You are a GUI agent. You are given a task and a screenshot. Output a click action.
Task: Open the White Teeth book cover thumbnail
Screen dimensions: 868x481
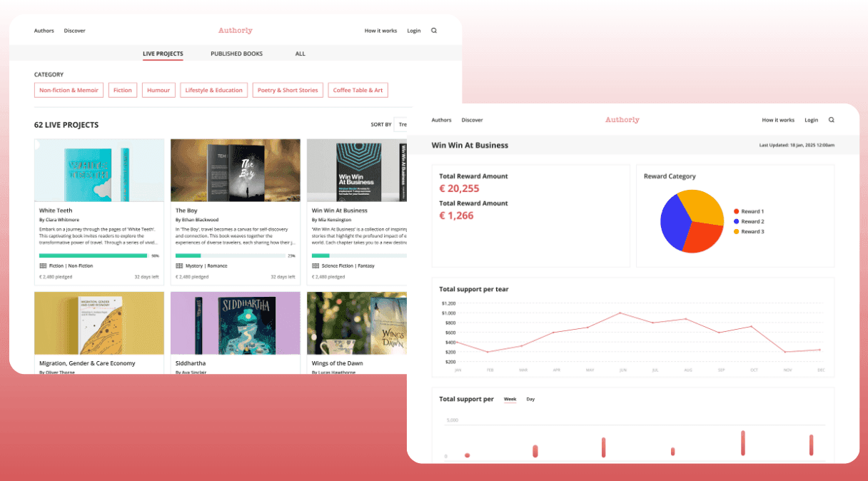(x=99, y=171)
